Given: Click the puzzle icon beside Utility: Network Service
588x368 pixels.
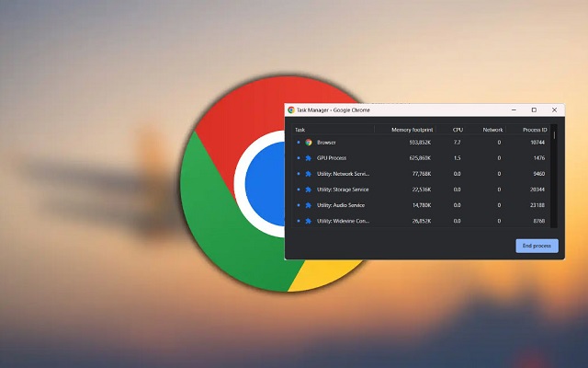Looking at the screenshot, I should (309, 174).
